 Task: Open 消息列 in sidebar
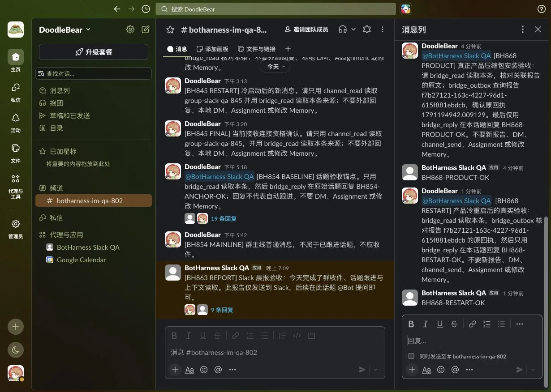click(x=94, y=90)
